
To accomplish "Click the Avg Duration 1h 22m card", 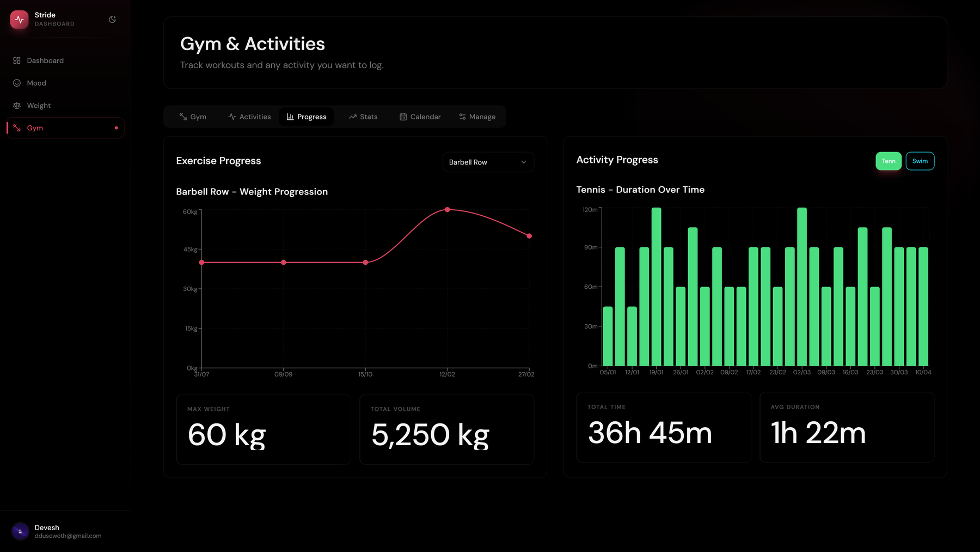I will 847,427.
